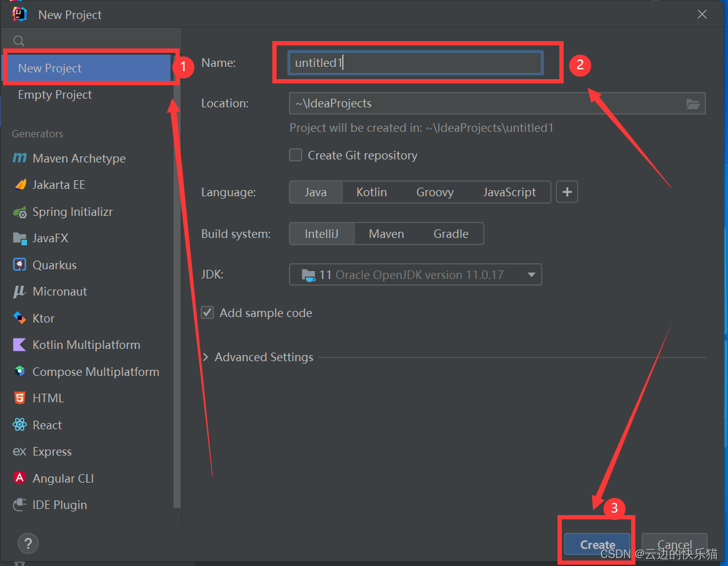Open the JDK version dropdown
This screenshot has width=728, height=566.
pos(416,274)
